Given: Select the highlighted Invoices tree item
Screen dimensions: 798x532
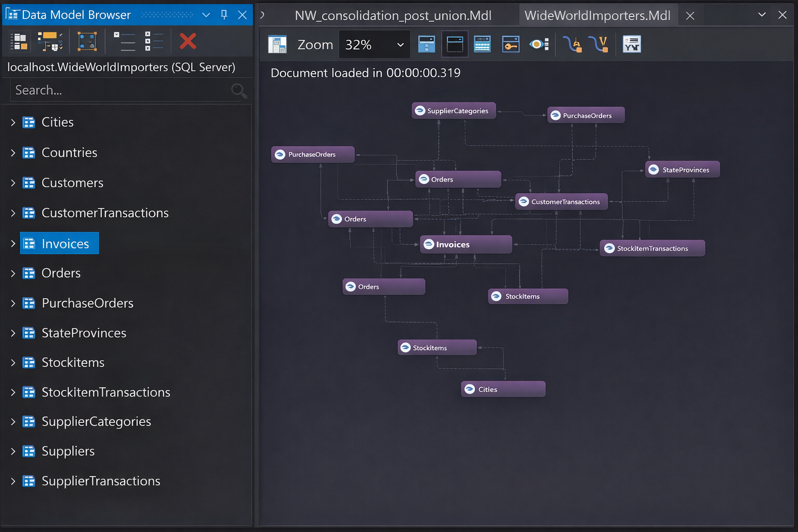Looking at the screenshot, I should click(x=59, y=243).
